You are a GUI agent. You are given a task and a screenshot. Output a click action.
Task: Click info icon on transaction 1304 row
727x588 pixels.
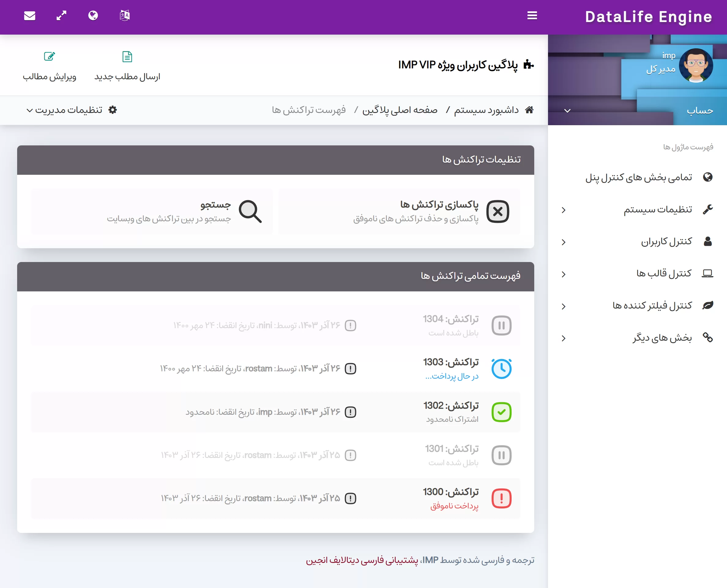[x=350, y=325]
